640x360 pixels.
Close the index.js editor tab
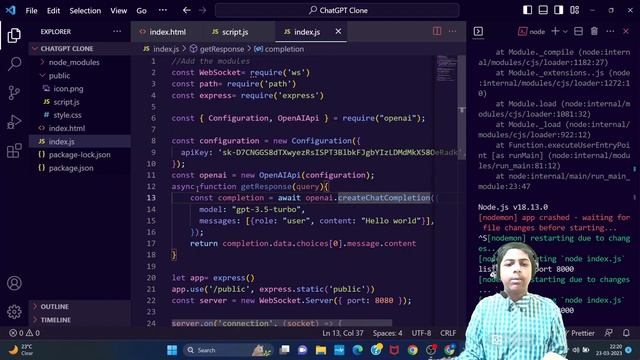click(338, 31)
